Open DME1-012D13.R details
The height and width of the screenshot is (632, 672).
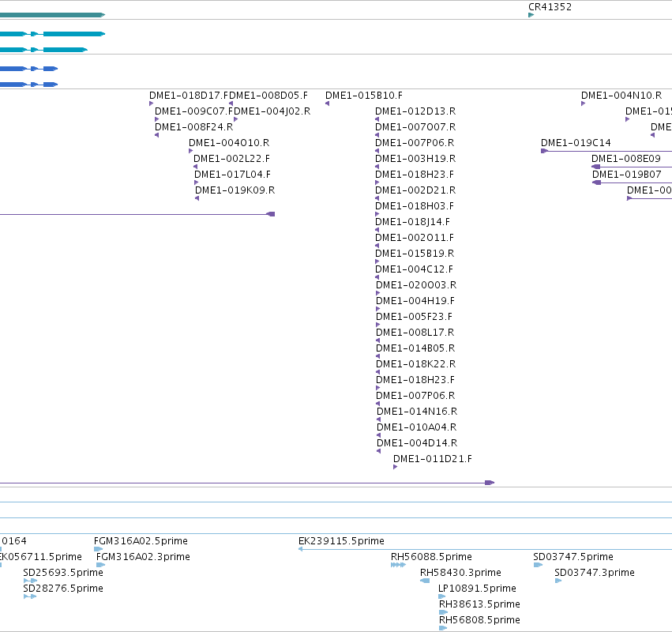tap(415, 111)
